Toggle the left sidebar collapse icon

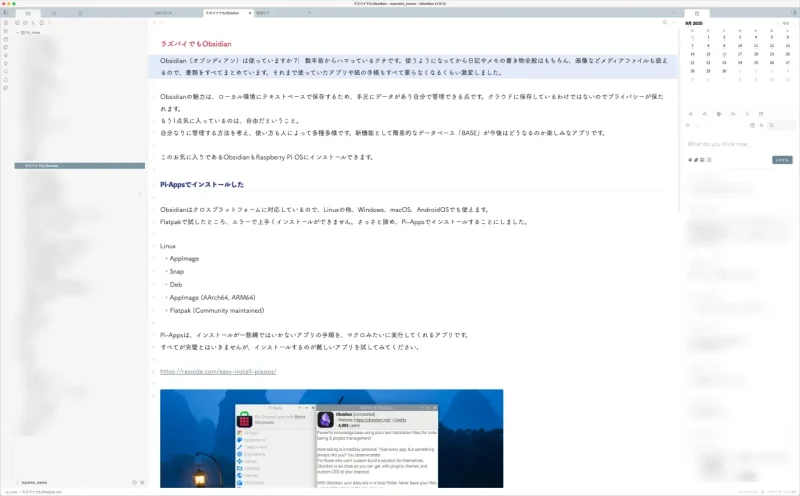tap(6, 12)
